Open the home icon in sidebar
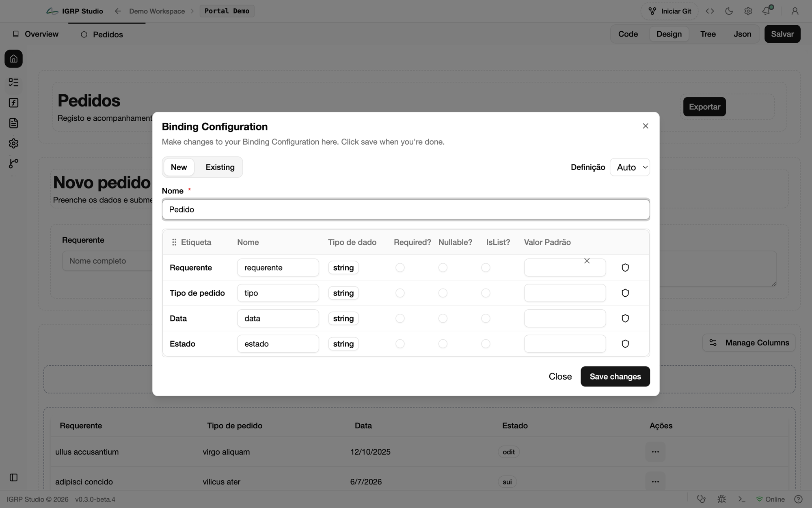 pos(13,59)
